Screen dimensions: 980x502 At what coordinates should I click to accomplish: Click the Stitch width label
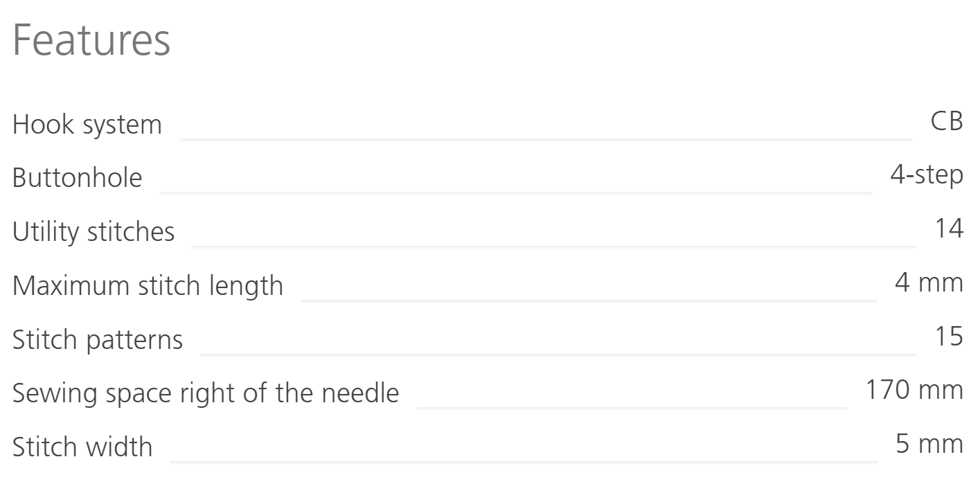click(82, 447)
